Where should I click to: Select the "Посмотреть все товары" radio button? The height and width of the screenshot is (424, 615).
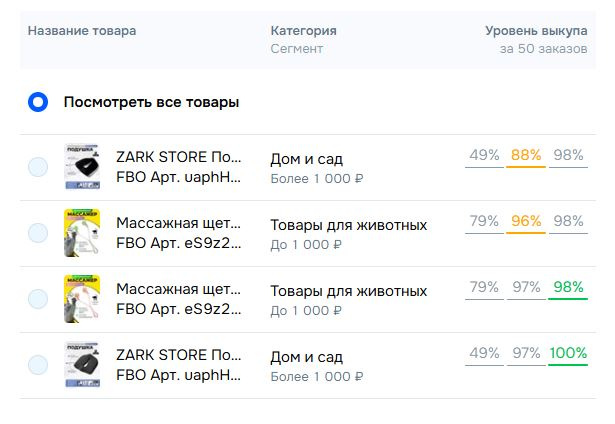click(38, 102)
